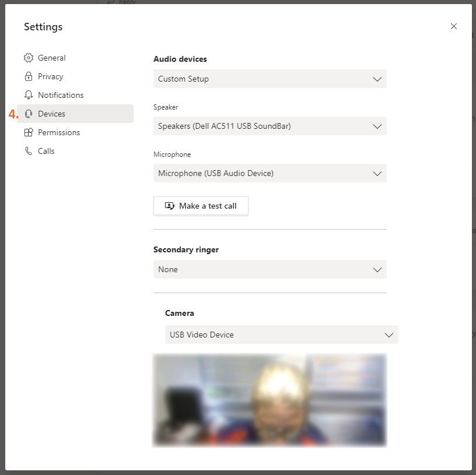This screenshot has width=476, height=475.
Task: Click the camera preview thumbnail
Action: pyautogui.click(x=269, y=400)
